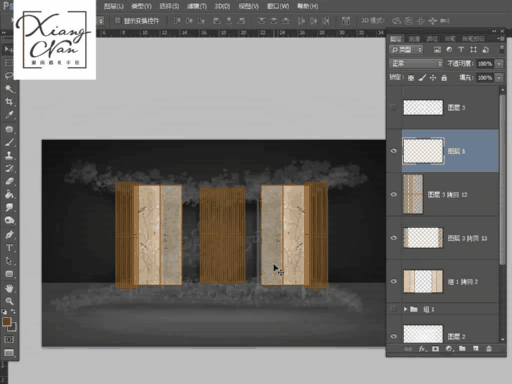
Task: Filter layers by type T icon
Action: 461,50
